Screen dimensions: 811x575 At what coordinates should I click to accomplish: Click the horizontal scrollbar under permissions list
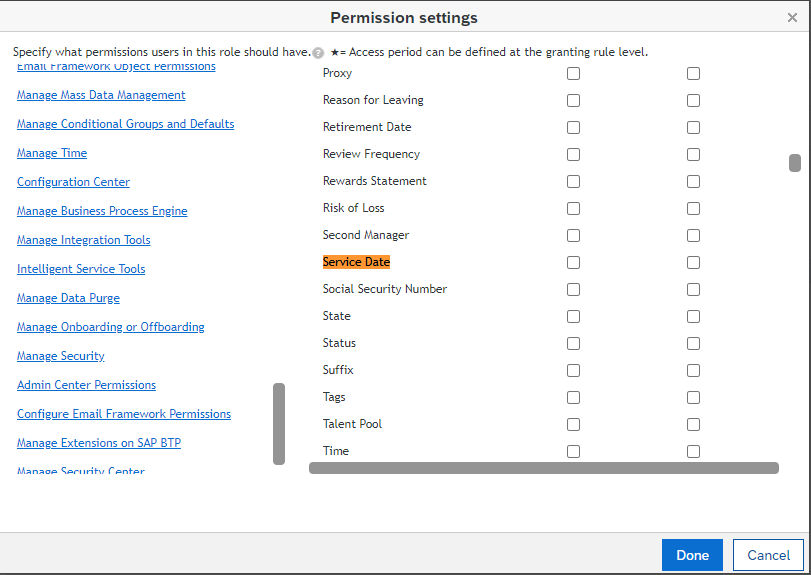(544, 468)
